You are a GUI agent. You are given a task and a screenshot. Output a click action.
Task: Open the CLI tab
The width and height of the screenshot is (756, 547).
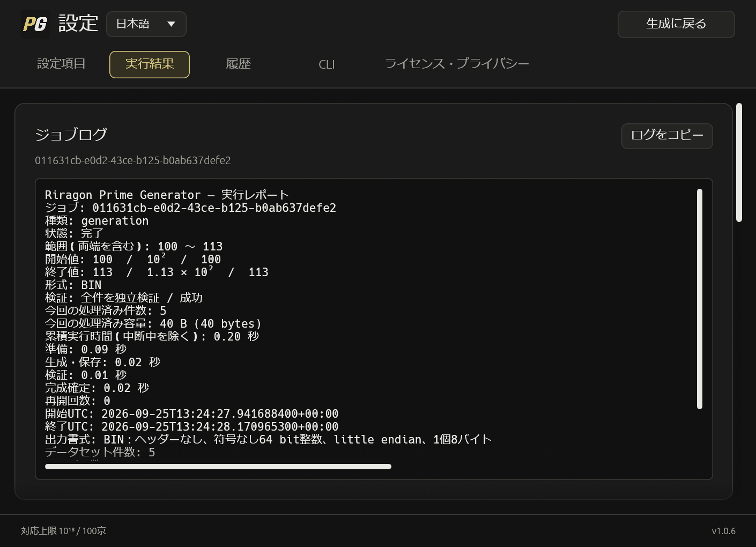(x=327, y=64)
